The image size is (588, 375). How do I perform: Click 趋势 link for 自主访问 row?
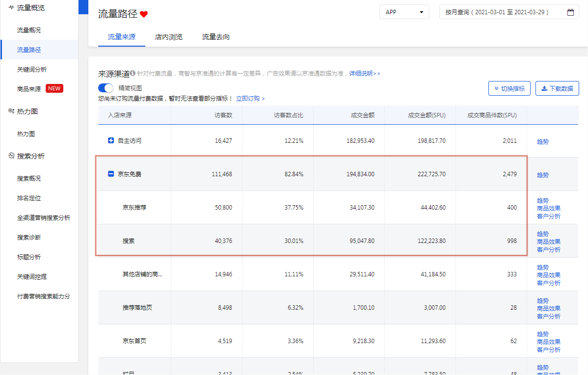[x=543, y=142]
